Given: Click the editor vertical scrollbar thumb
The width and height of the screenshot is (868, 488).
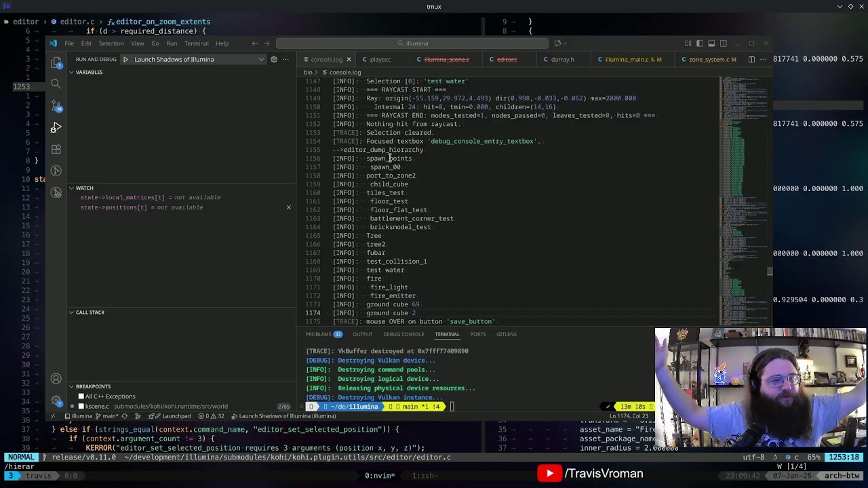Looking at the screenshot, I should click(x=770, y=272).
